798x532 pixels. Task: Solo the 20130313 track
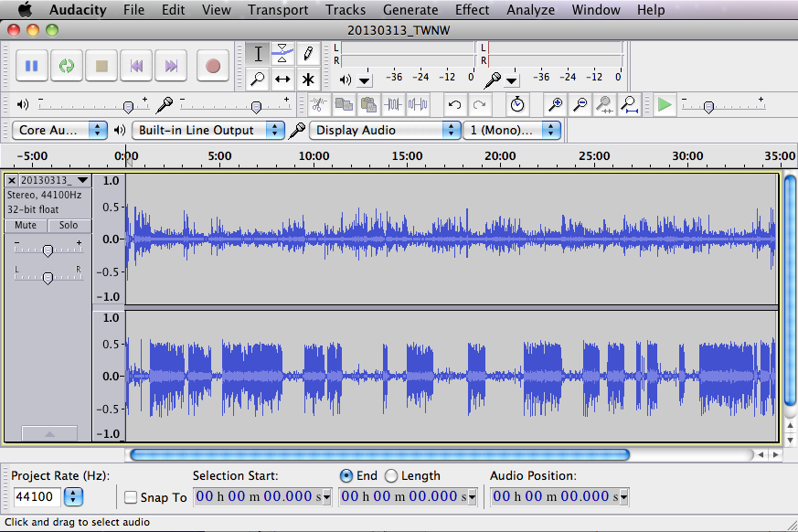coord(69,225)
